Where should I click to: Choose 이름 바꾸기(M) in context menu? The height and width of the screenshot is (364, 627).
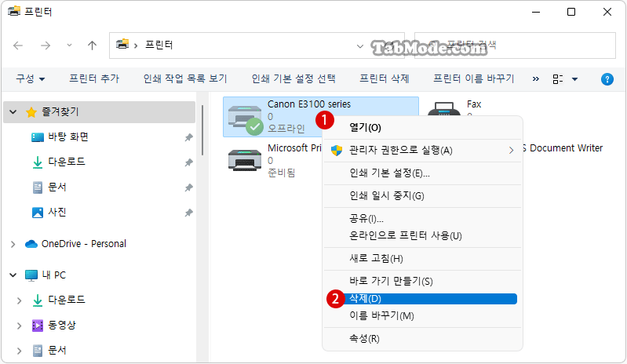pyautogui.click(x=422, y=316)
